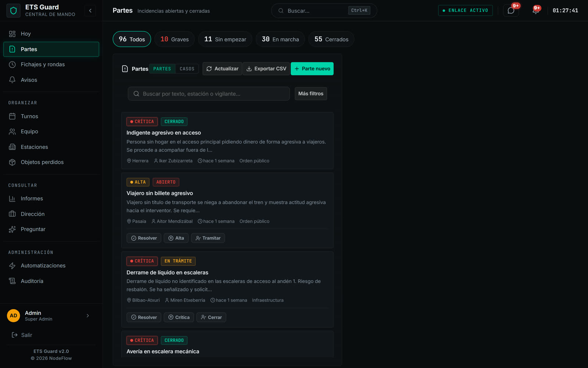
Task: Click the Informes chart icon
Action: [x=12, y=199]
